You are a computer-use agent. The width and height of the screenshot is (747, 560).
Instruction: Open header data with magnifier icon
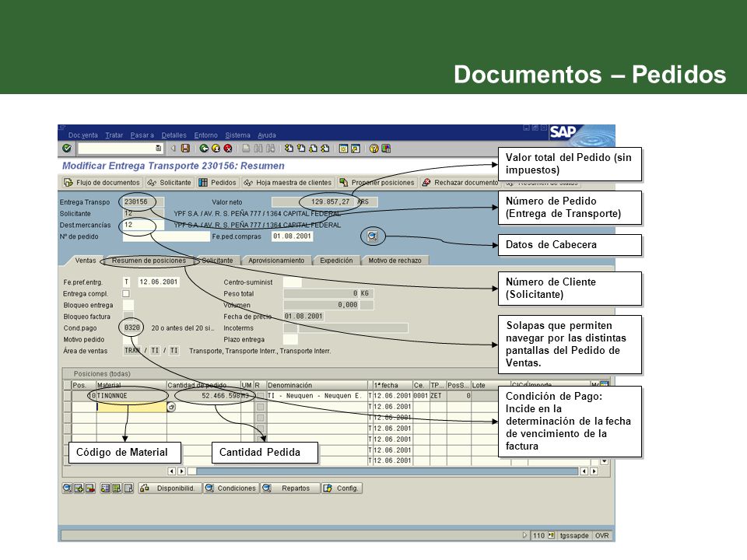[373, 236]
